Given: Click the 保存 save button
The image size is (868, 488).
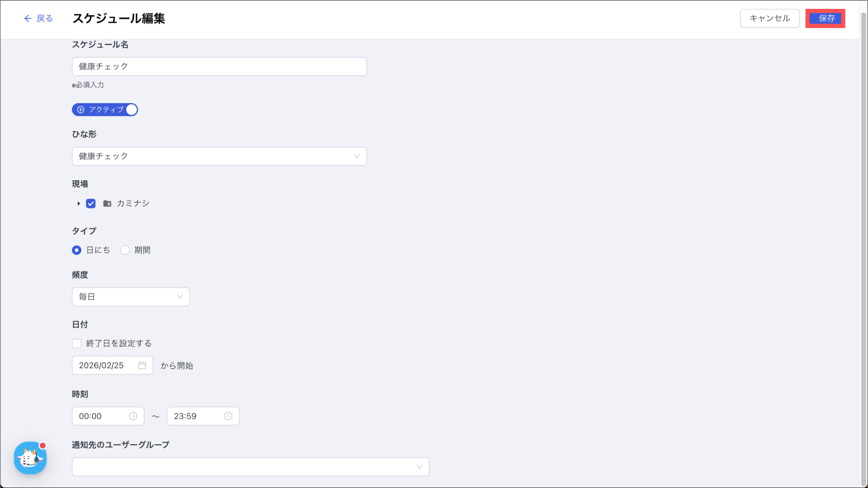Looking at the screenshot, I should [x=825, y=18].
